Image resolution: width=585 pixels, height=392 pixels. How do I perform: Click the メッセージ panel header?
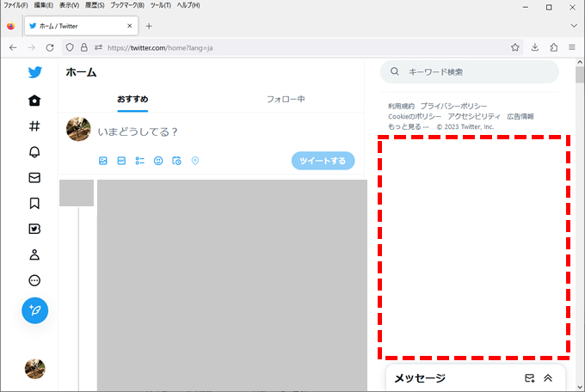[x=476, y=378]
